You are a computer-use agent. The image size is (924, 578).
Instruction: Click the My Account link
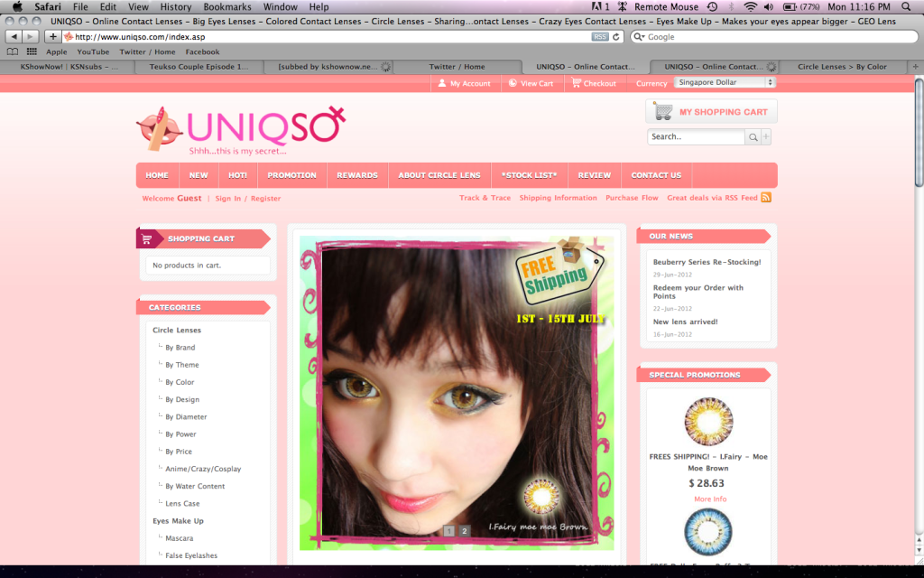(465, 83)
